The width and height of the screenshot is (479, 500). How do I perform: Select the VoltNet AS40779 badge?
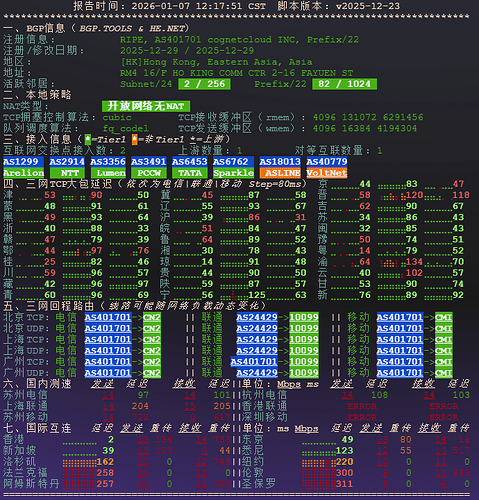click(327, 167)
